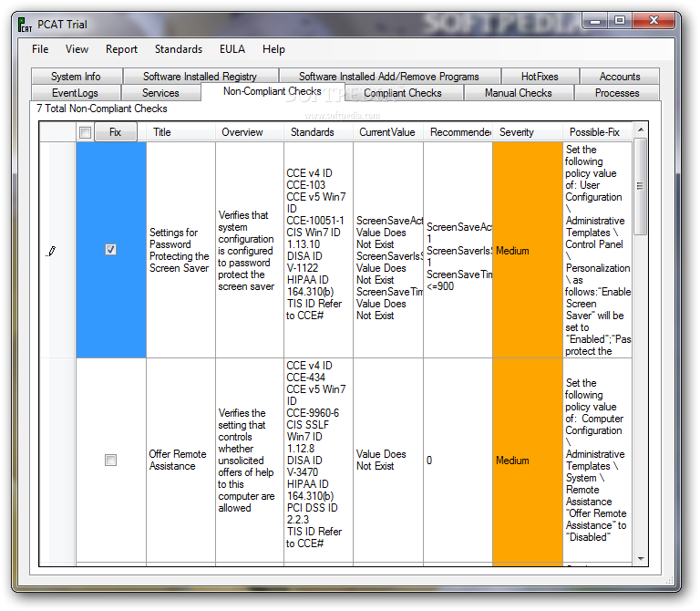Click overview 'Verifies that system configuration' cell
The height and width of the screenshot is (611, 700).
[250, 250]
